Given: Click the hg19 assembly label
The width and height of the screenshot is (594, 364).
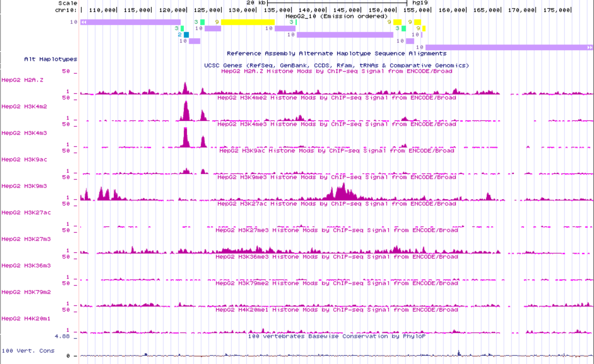Looking at the screenshot, I should pyautogui.click(x=420, y=3).
